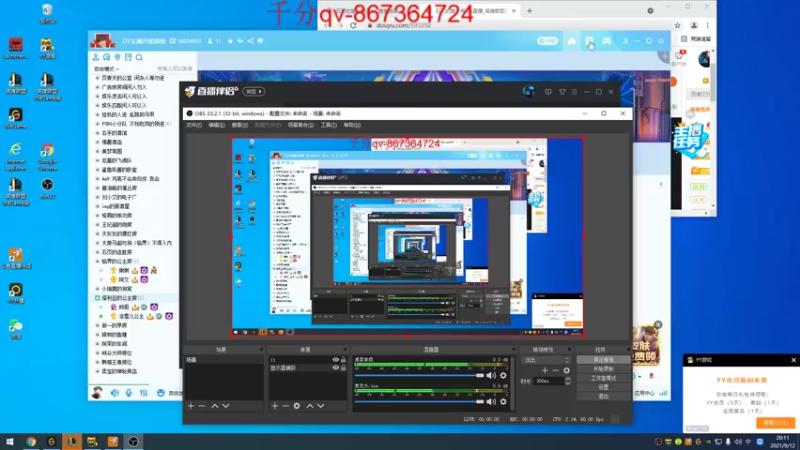Pop out the 场景 scenes dock panel
The image size is (800, 450).
point(261,349)
